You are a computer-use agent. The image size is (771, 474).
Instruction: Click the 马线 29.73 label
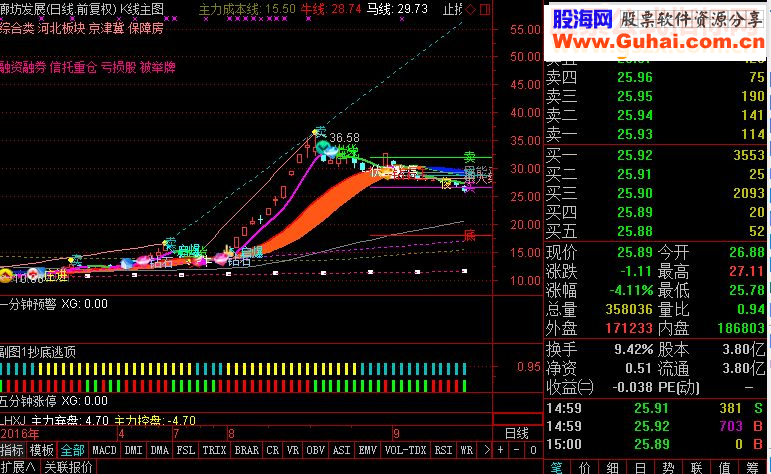coord(397,9)
